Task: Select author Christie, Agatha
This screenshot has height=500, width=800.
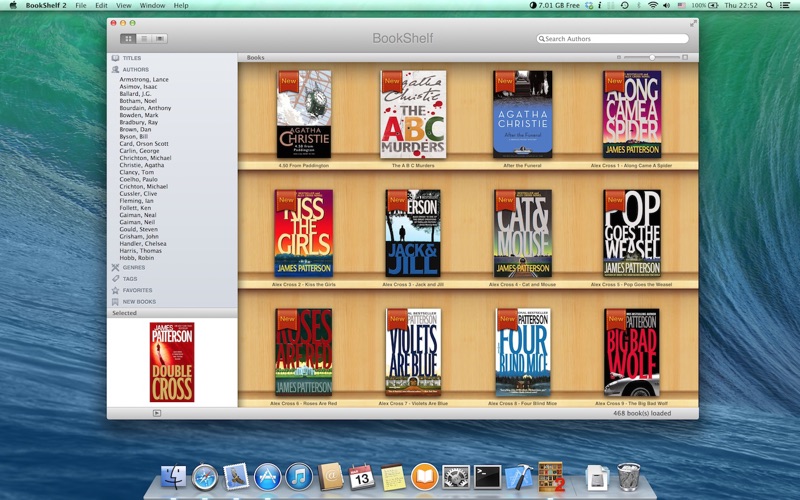Action: (x=142, y=165)
